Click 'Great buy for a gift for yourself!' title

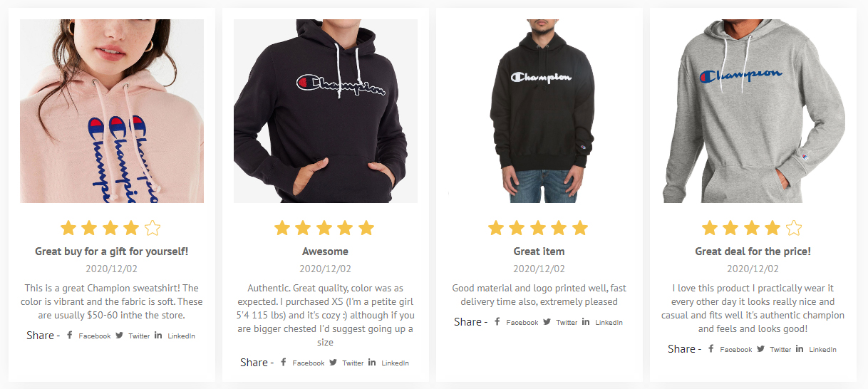click(112, 251)
